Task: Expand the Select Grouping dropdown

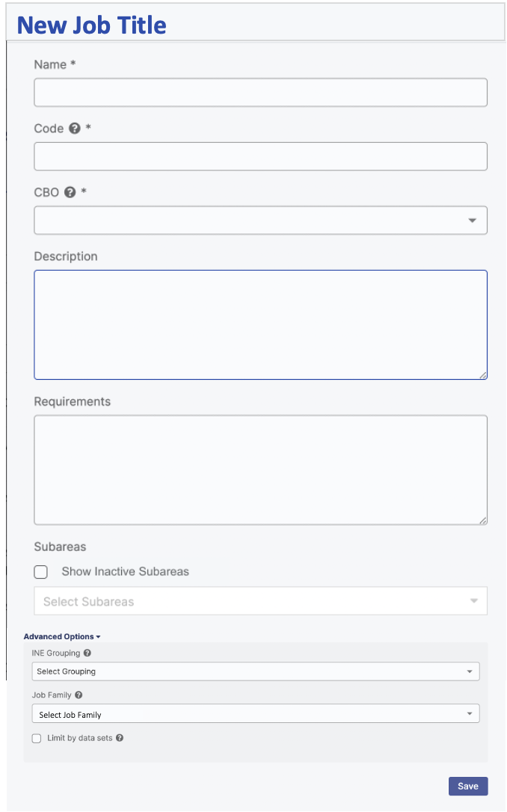Action: [x=255, y=671]
